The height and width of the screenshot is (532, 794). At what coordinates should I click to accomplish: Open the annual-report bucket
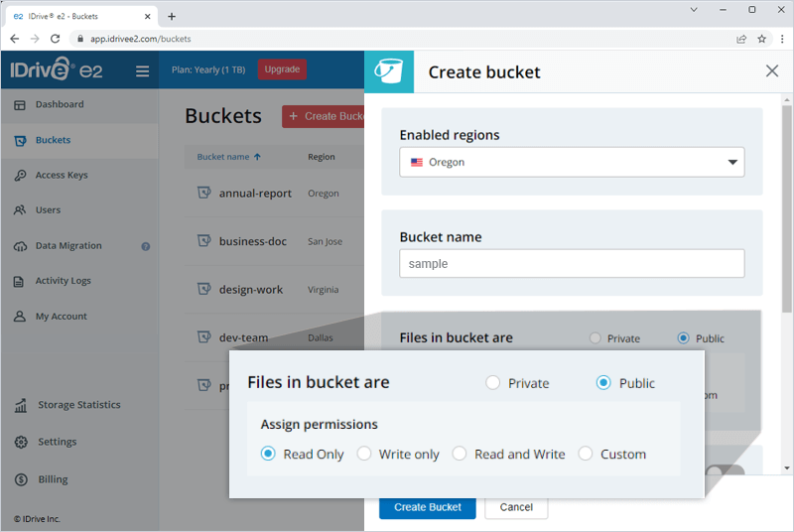pyautogui.click(x=255, y=194)
